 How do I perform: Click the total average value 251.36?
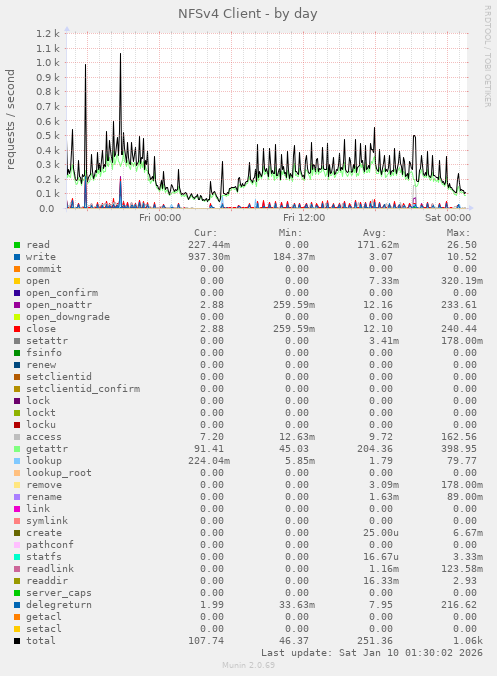375,641
